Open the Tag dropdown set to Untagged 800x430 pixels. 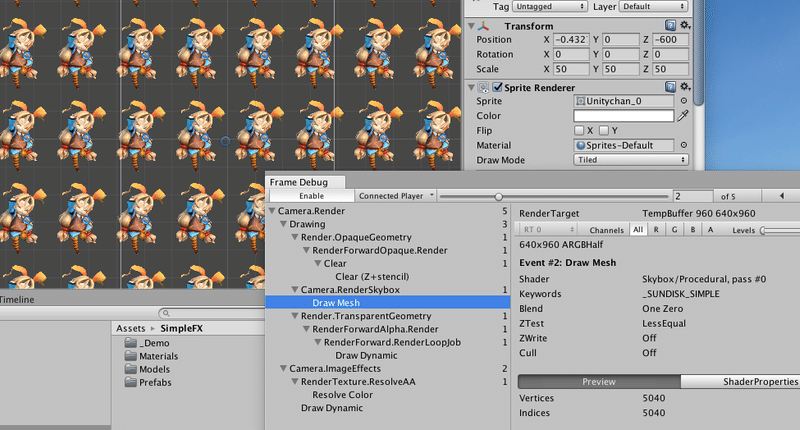549,6
